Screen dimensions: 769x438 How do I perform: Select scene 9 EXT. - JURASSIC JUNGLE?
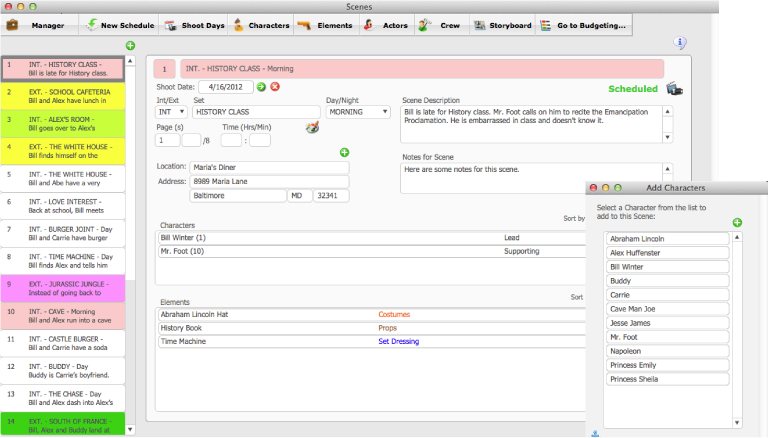[x=64, y=289]
